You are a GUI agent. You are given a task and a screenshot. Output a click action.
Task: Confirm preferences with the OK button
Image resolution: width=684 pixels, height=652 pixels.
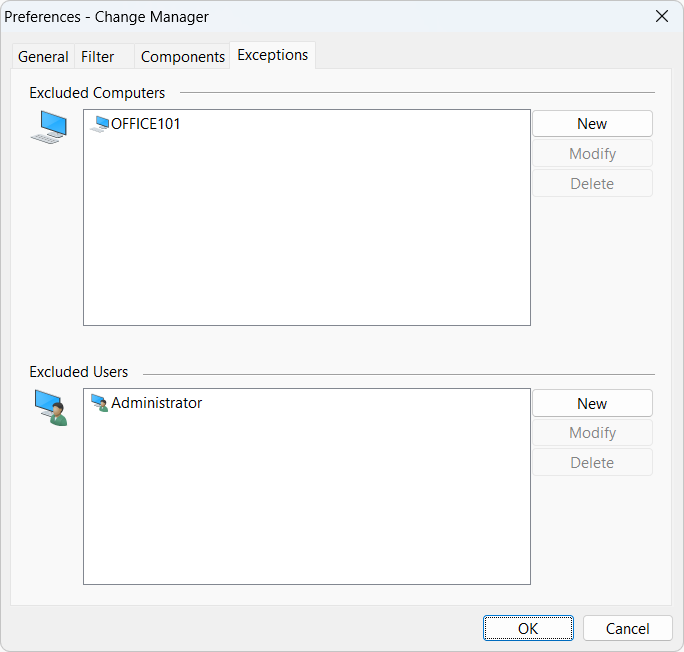528,628
